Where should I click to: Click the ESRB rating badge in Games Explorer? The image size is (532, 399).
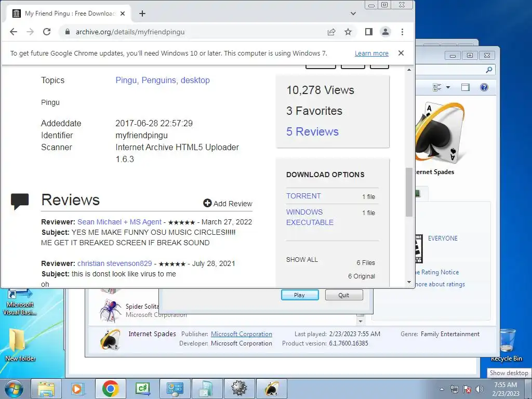[419, 249]
